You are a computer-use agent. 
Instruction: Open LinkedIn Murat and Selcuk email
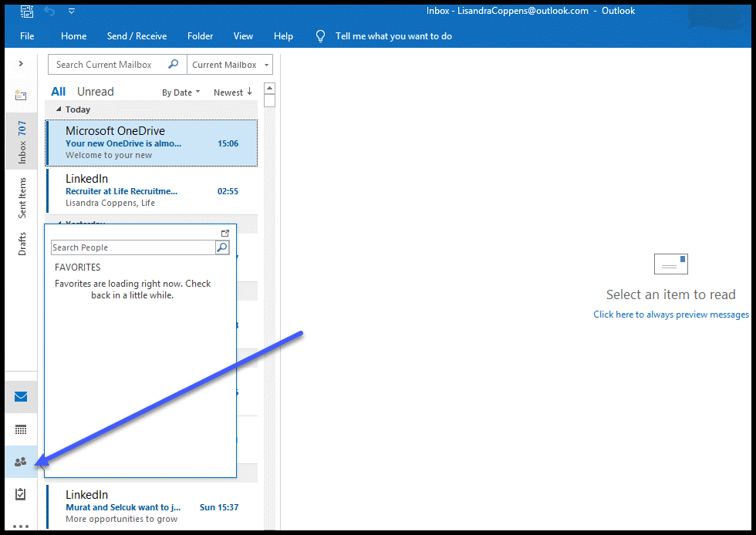[x=151, y=507]
